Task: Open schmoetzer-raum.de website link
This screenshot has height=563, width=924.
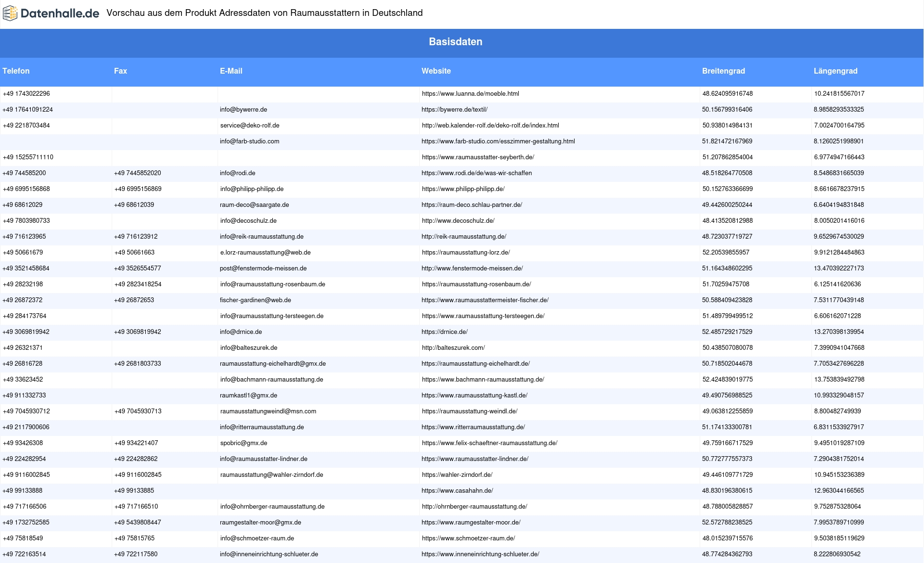Action: coord(468,538)
